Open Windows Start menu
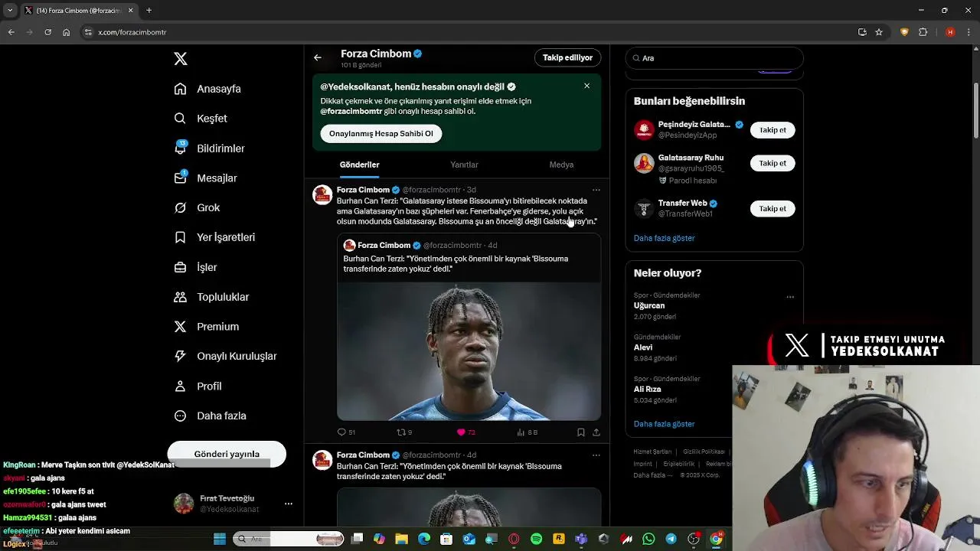Image resolution: width=980 pixels, height=551 pixels. pos(220,539)
